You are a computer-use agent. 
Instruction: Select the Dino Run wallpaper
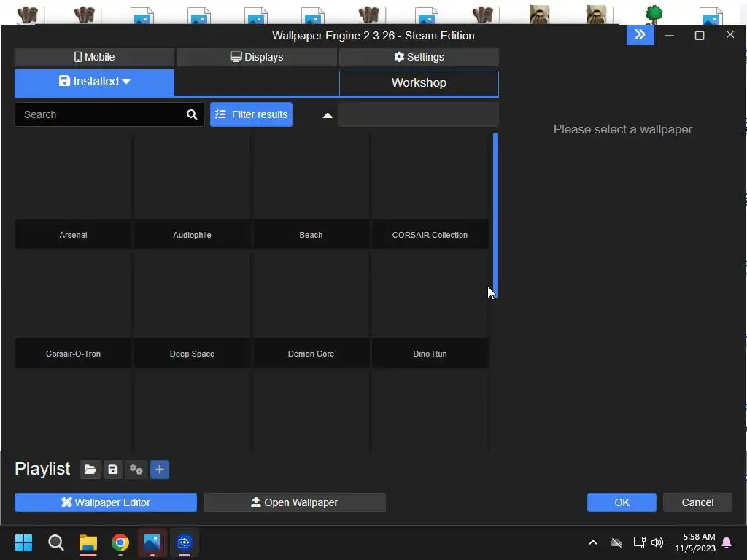pyautogui.click(x=430, y=311)
